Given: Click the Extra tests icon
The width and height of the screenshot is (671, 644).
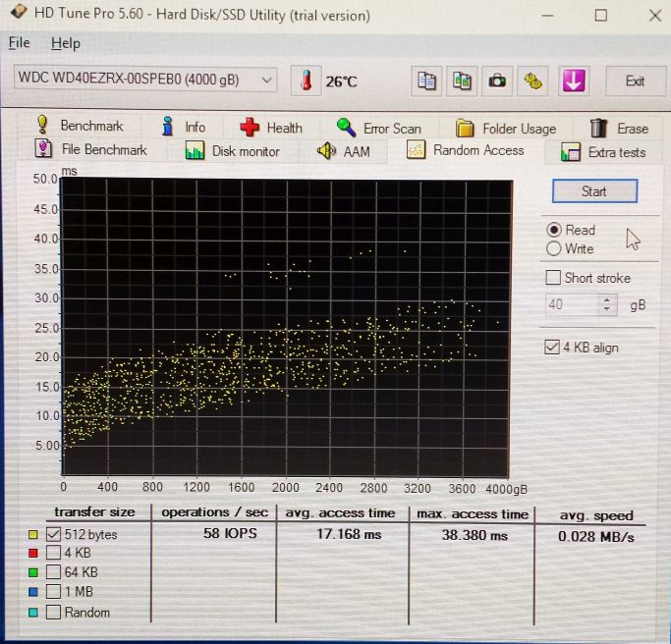Looking at the screenshot, I should pyautogui.click(x=570, y=152).
